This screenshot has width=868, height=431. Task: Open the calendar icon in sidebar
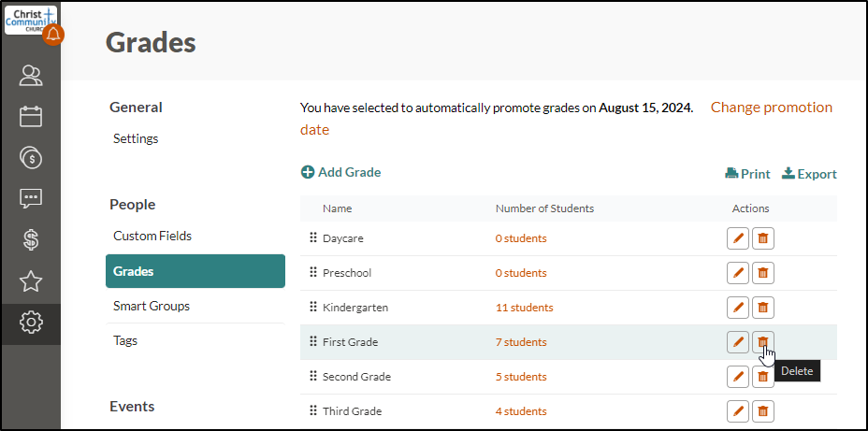click(x=31, y=117)
